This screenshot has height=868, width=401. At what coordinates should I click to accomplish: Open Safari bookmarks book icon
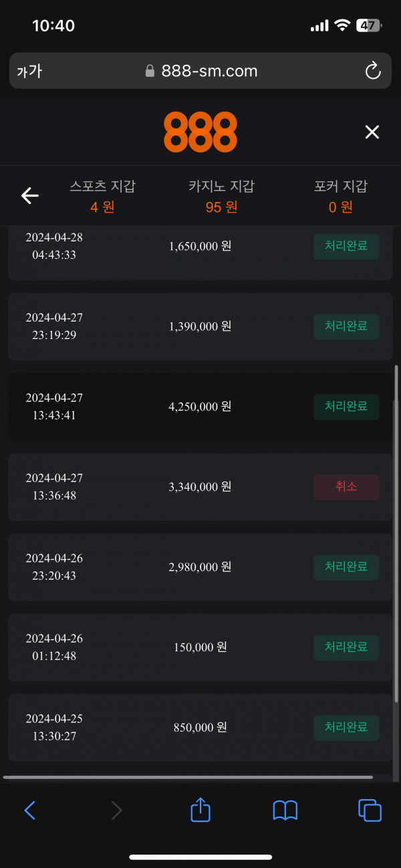(x=285, y=810)
